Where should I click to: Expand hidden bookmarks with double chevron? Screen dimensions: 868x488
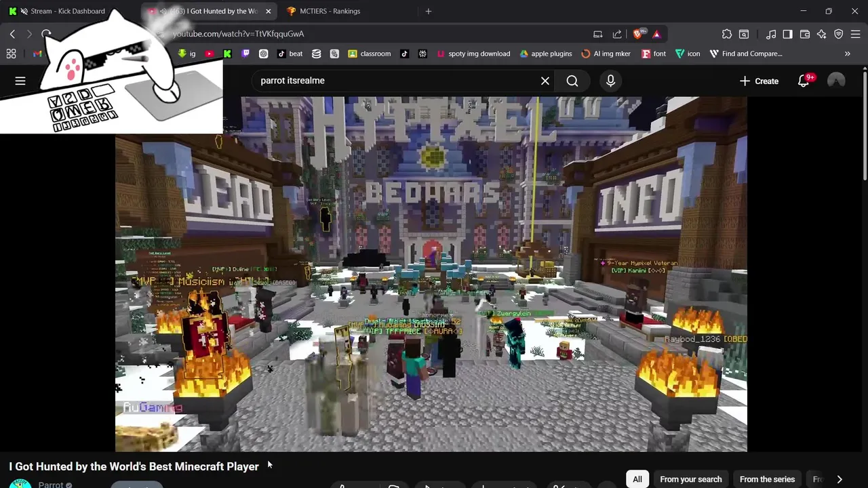click(847, 54)
